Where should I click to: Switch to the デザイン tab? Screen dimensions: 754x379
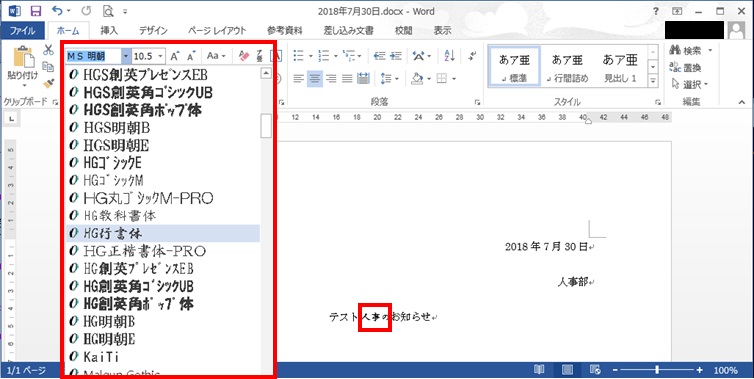153,30
